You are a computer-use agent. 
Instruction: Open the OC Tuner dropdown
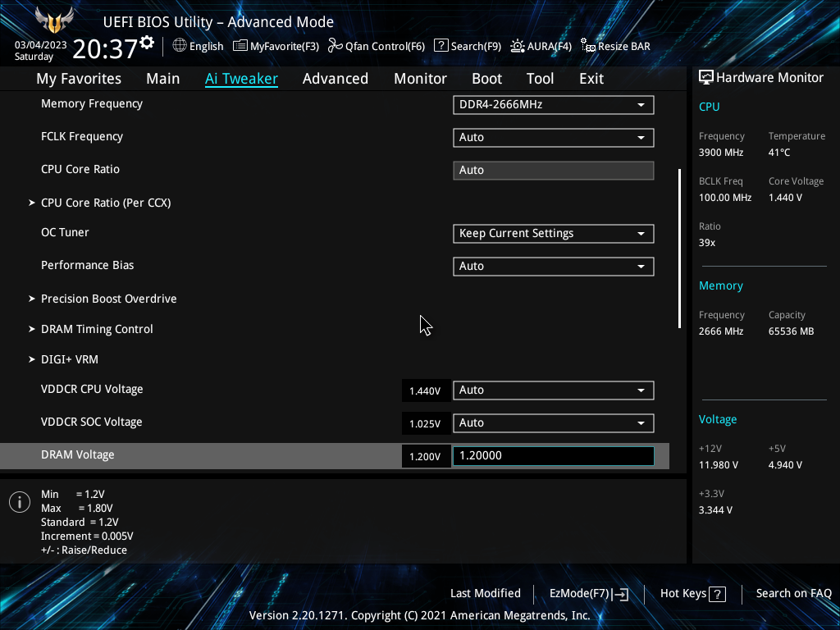point(554,234)
